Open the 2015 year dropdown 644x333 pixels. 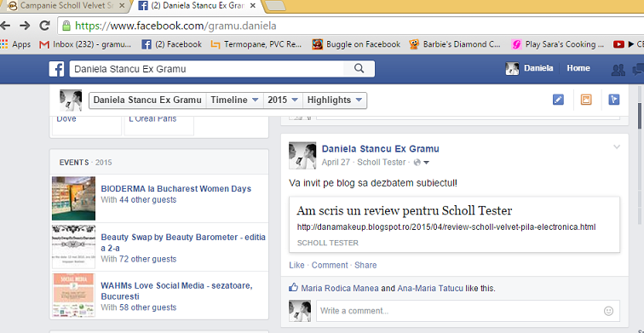tap(283, 100)
